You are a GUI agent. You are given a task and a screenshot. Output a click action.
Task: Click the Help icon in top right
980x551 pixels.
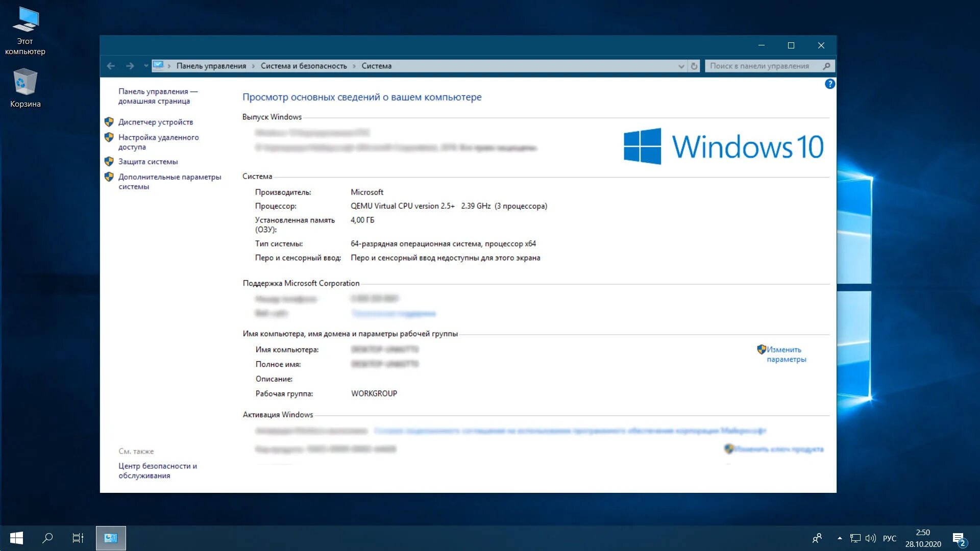[x=829, y=84]
